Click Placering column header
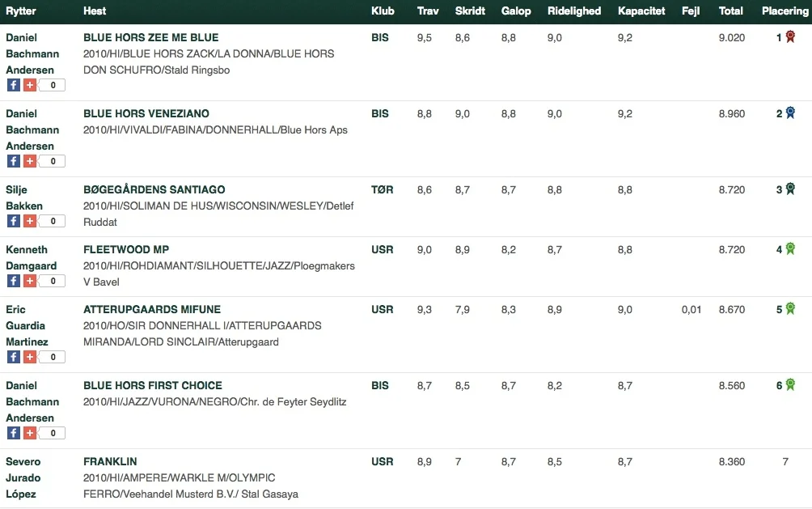Image resolution: width=812 pixels, height=509 pixels. pos(785,11)
